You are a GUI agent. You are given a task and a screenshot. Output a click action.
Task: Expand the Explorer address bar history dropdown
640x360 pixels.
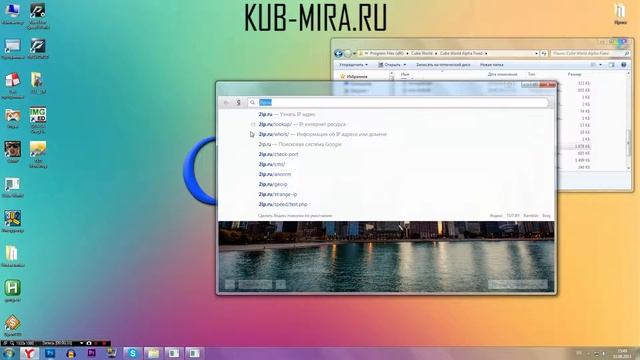pyautogui.click(x=536, y=53)
